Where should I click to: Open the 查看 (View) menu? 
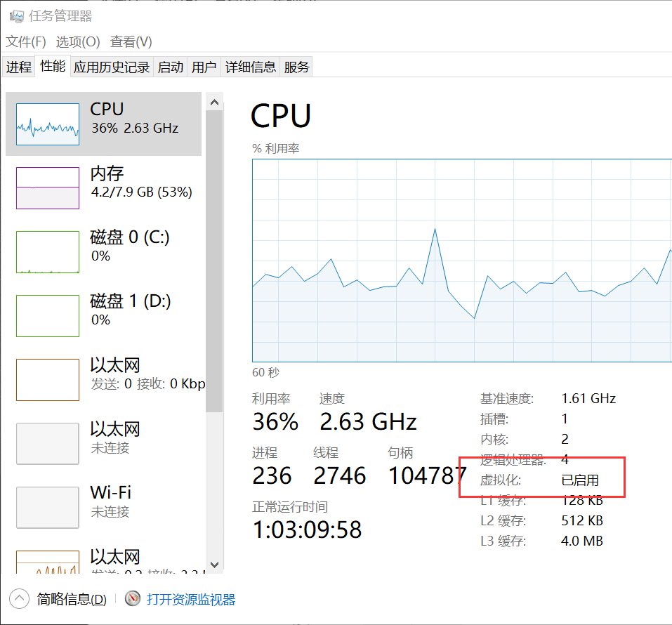[130, 42]
